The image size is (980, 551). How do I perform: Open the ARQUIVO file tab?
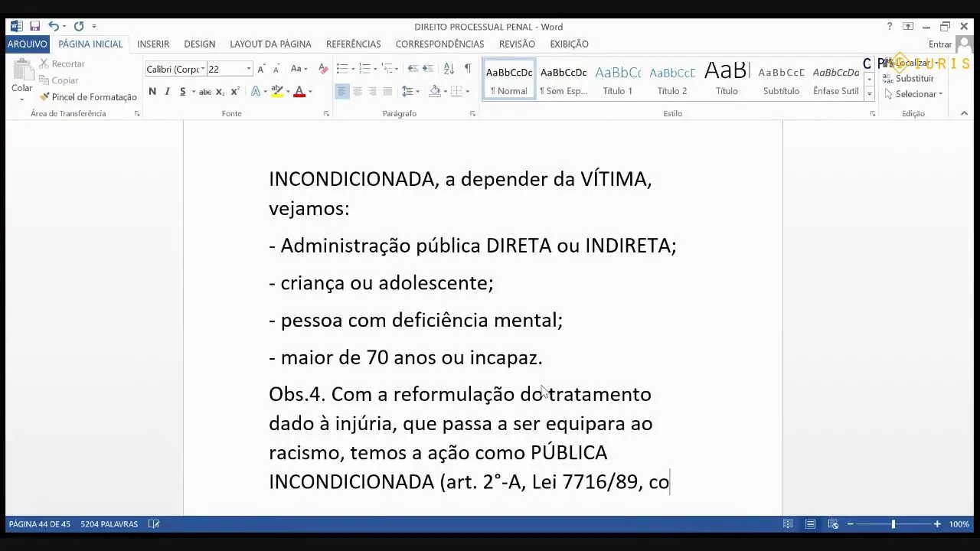pos(27,44)
